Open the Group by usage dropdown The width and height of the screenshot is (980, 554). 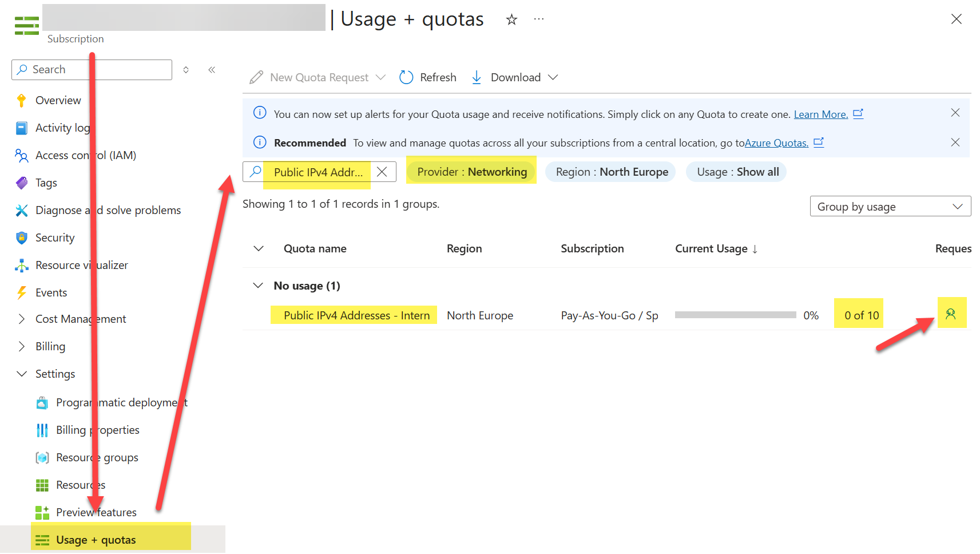(890, 207)
